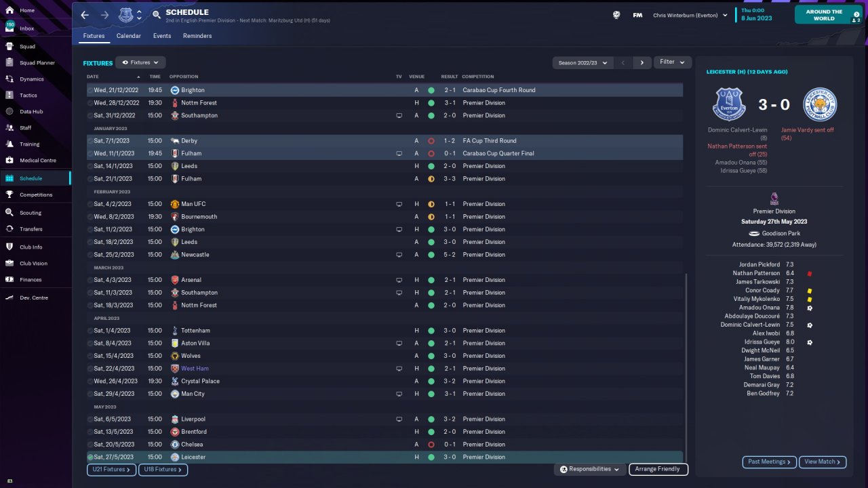
Task: Go to the next season with the right arrow
Action: tap(642, 62)
